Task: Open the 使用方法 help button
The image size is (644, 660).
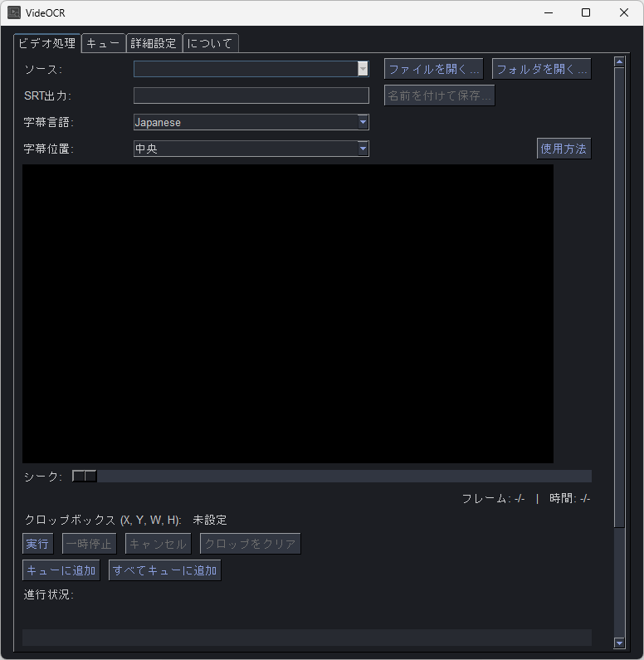Action: coord(563,149)
